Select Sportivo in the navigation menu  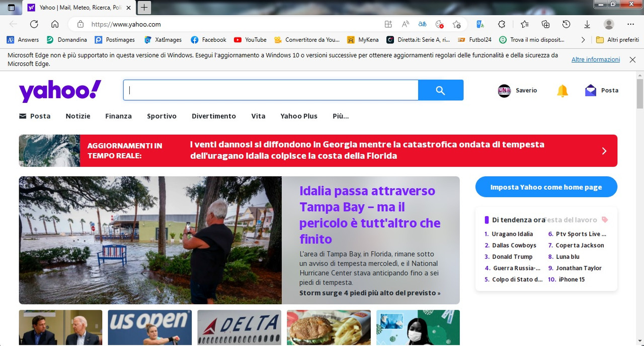162,116
